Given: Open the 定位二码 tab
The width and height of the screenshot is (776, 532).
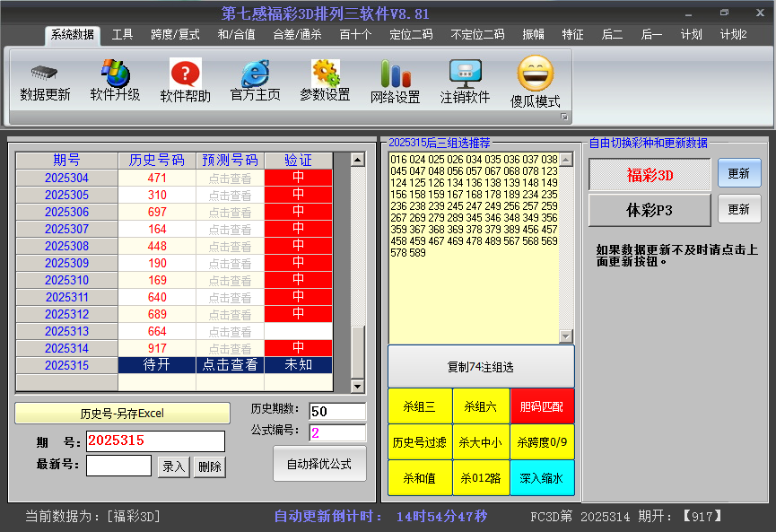Looking at the screenshot, I should [412, 33].
